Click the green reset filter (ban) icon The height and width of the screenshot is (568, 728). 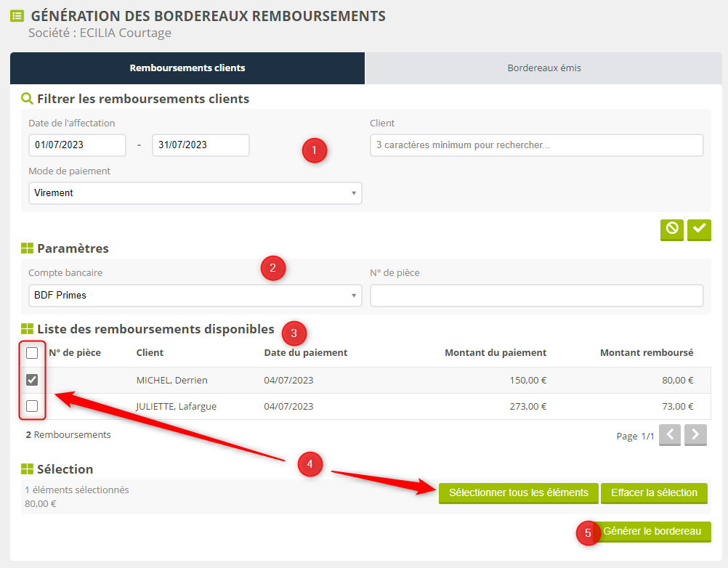click(x=672, y=229)
